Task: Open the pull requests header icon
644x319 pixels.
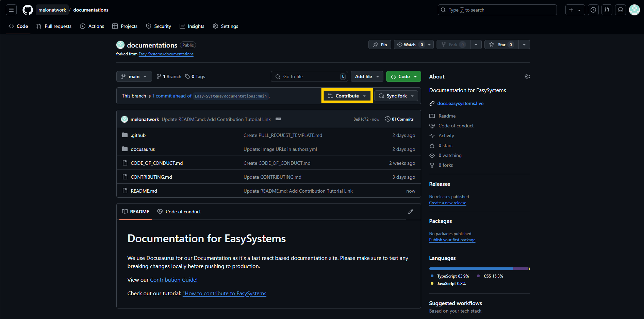Action: [x=607, y=10]
